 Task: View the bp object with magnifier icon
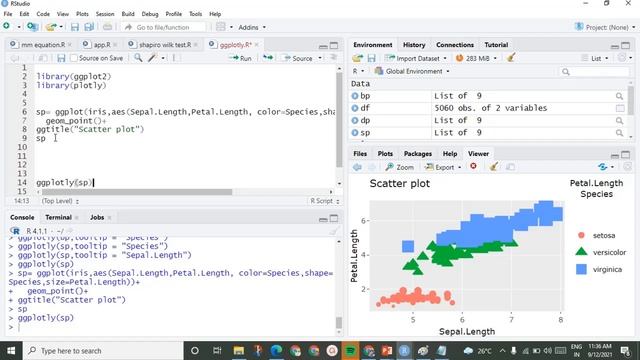(619, 96)
